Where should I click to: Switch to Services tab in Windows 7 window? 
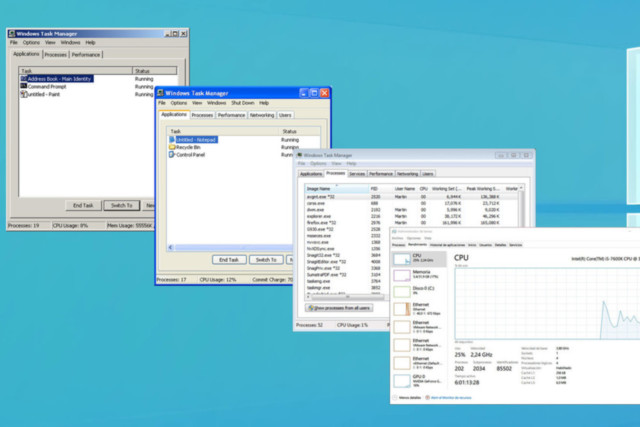357,174
